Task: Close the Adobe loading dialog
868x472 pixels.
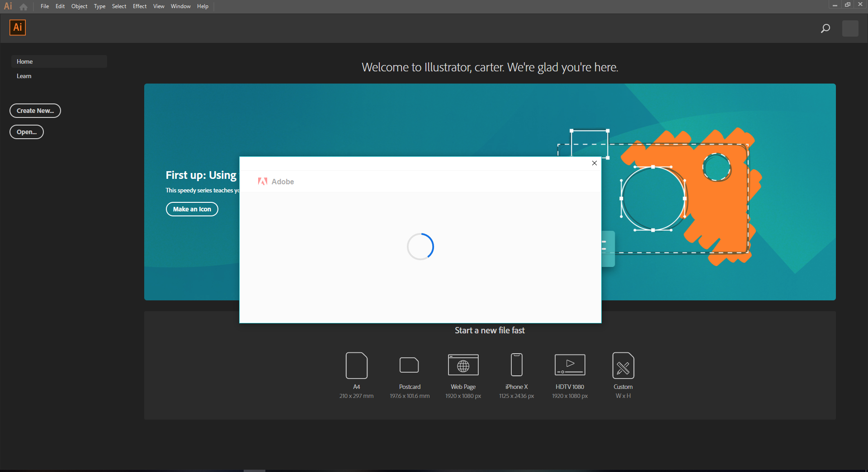Action: (x=594, y=163)
